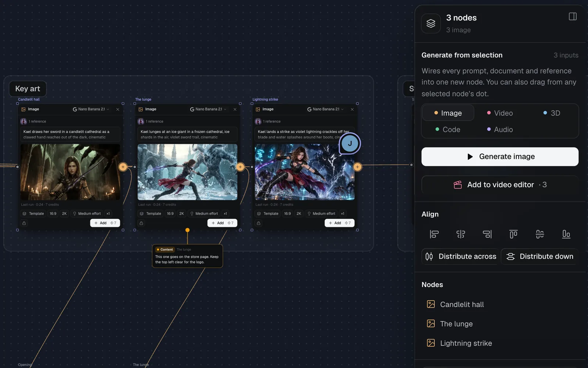Viewport: 588px width, 368px height.
Task: Toggle lock on The lunge node
Action: 141,223
